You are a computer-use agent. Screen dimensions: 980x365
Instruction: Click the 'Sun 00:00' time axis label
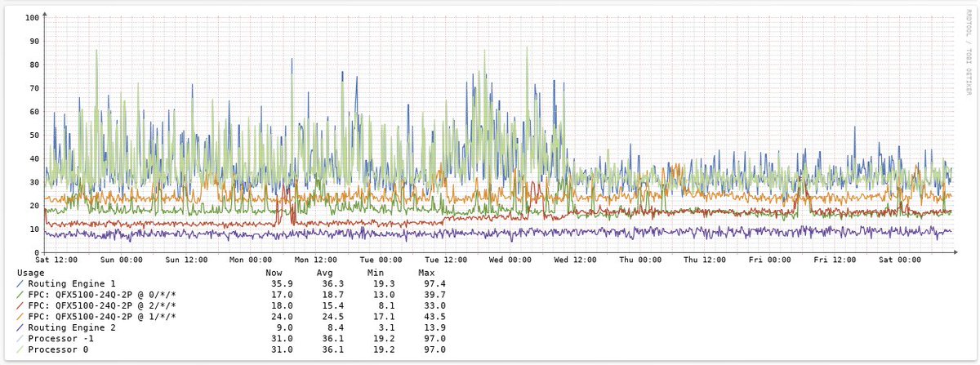(x=121, y=260)
